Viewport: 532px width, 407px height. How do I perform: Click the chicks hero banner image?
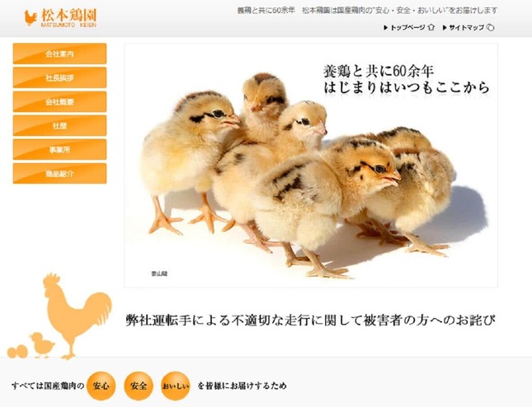click(311, 166)
